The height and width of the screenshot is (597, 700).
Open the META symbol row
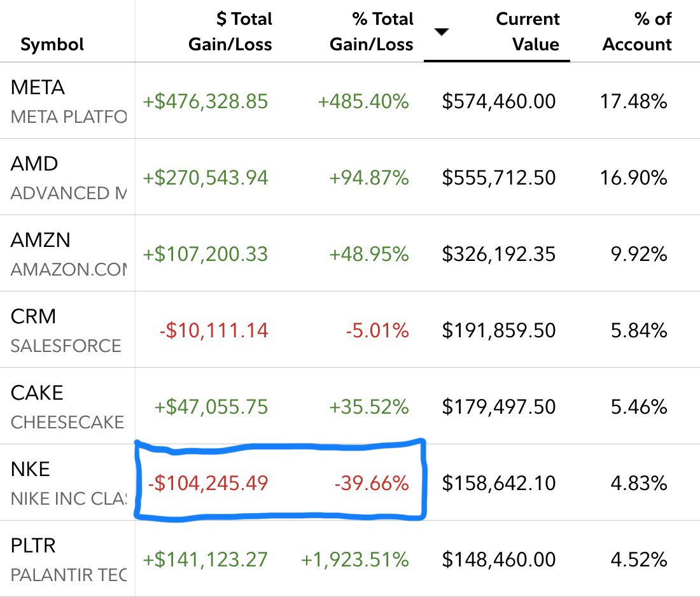tap(38, 87)
